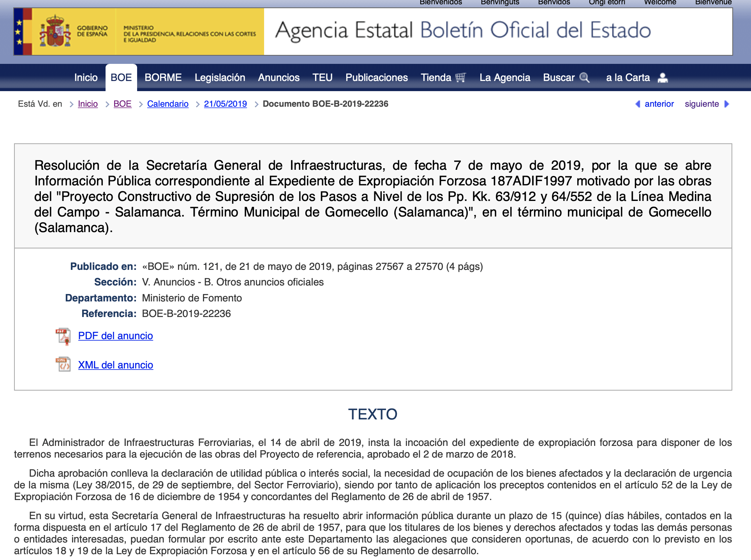Image resolution: width=751 pixels, height=560 pixels.
Task: Click the Bienvenue language link
Action: pos(713,2)
